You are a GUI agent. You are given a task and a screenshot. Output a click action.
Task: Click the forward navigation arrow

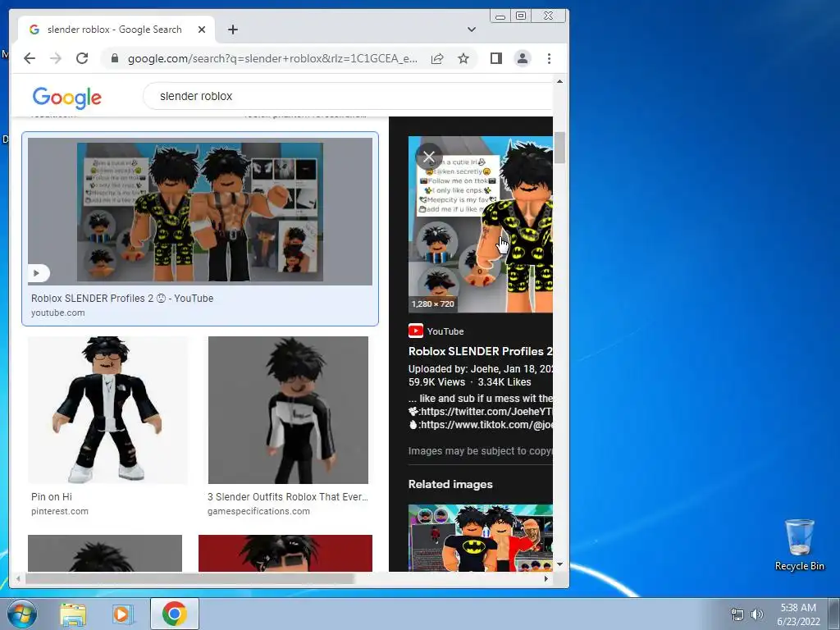(56, 58)
